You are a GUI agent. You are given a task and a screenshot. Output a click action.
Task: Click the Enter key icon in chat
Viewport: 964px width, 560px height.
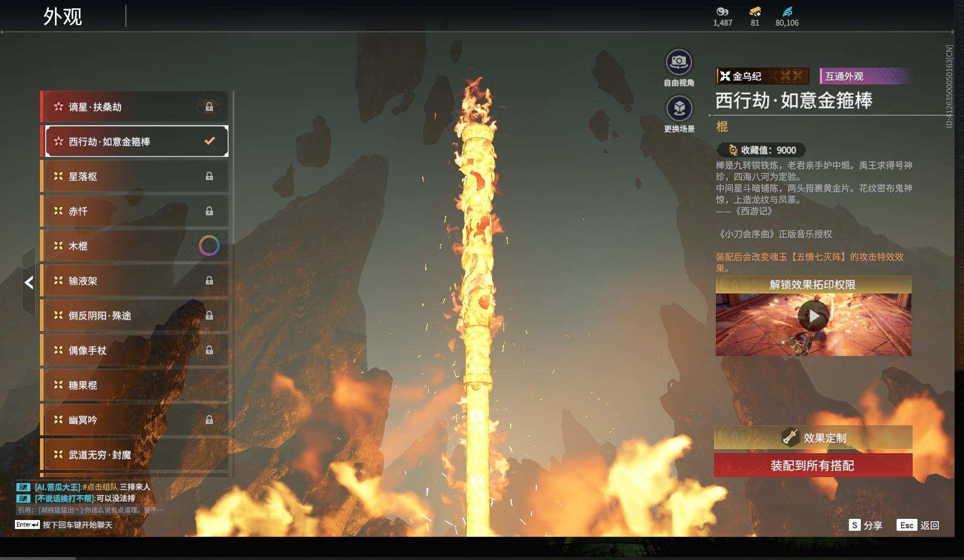click(x=27, y=525)
